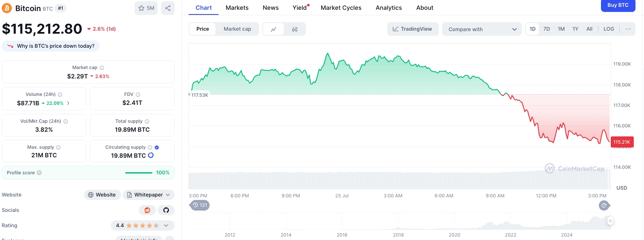
Task: Click the three-dots more options icon
Action: [628, 29]
